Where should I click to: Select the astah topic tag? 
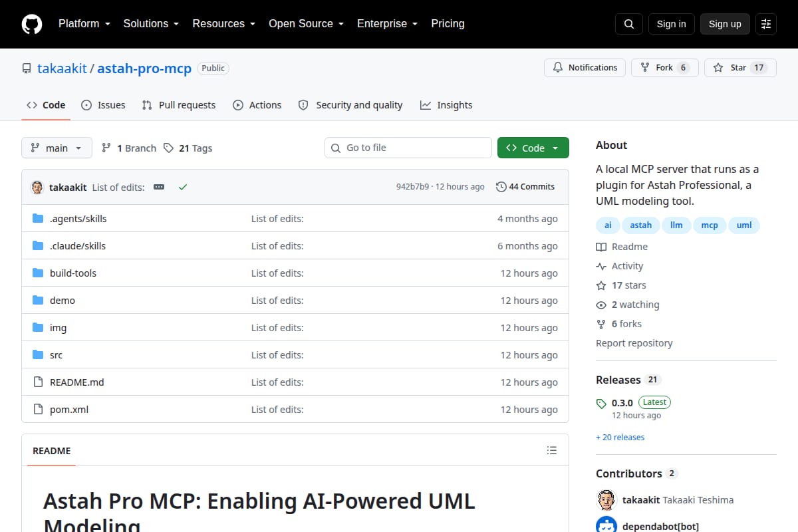(641, 225)
